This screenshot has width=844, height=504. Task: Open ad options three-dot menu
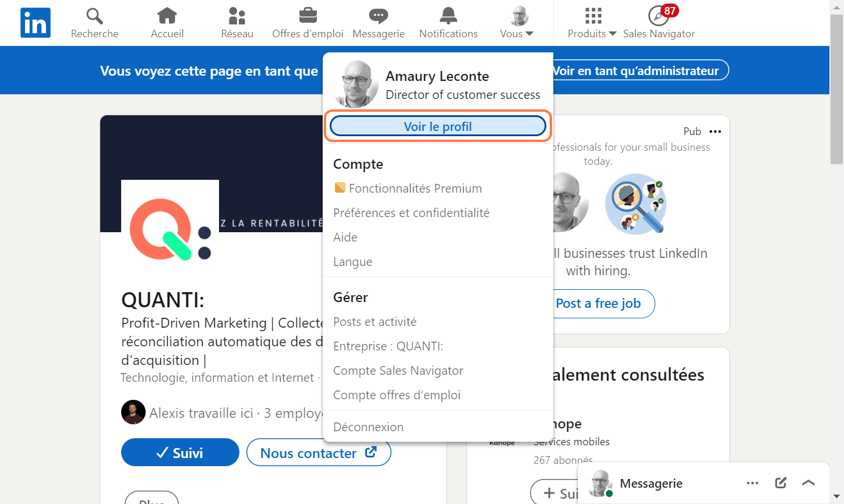tap(715, 132)
